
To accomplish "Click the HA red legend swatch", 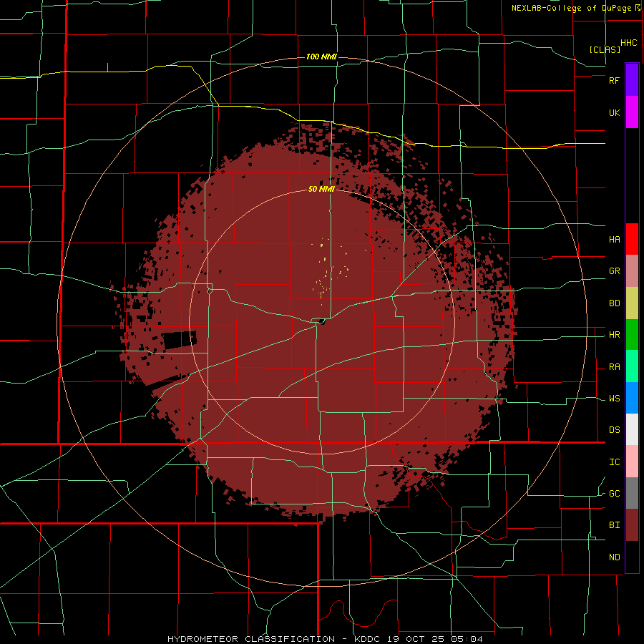I will [632, 239].
